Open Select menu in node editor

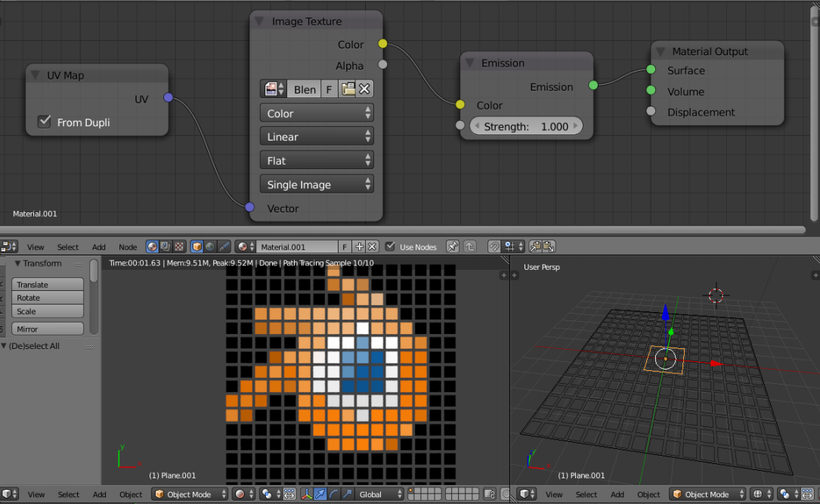68,247
